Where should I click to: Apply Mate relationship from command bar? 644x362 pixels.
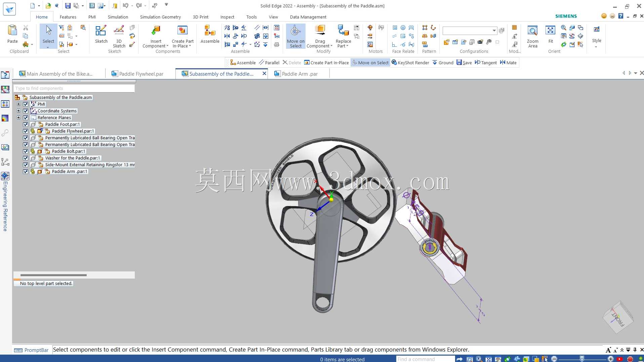point(508,63)
